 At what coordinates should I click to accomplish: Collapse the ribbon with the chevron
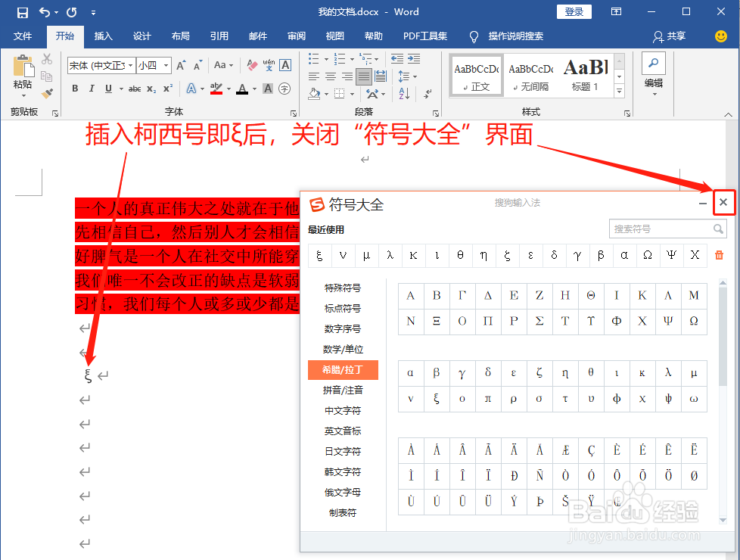click(728, 114)
